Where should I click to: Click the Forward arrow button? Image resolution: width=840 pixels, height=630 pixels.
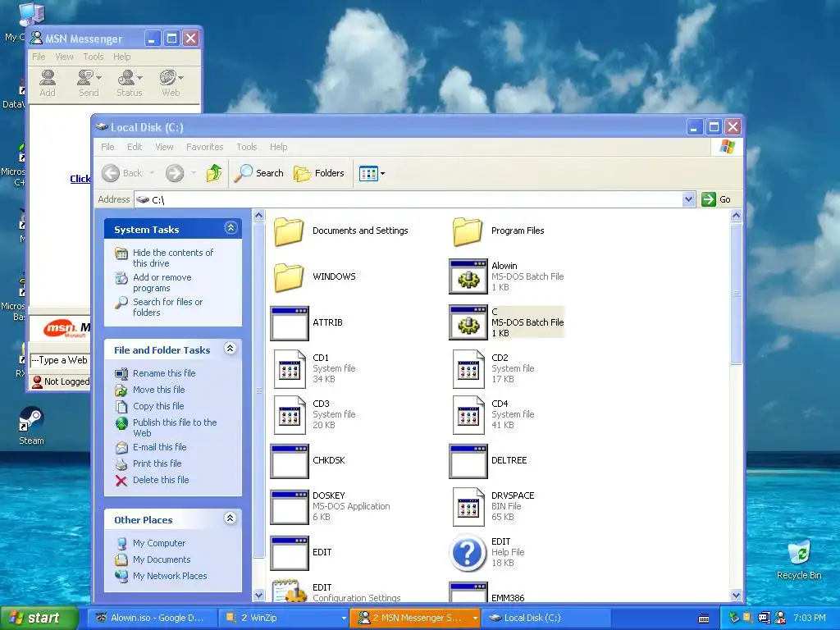pyautogui.click(x=175, y=173)
